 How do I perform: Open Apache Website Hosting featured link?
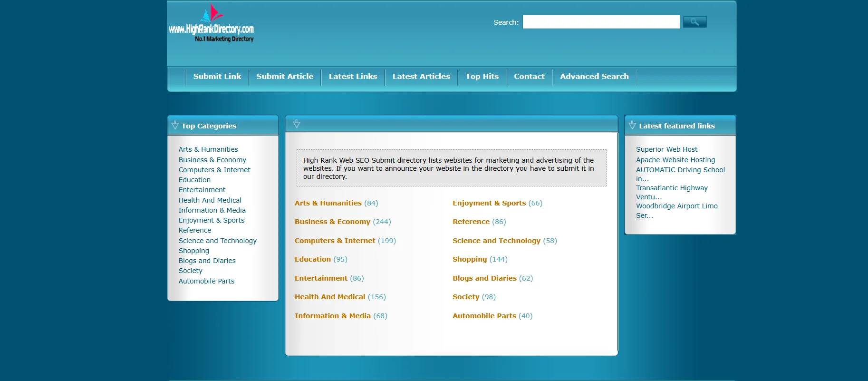click(675, 160)
